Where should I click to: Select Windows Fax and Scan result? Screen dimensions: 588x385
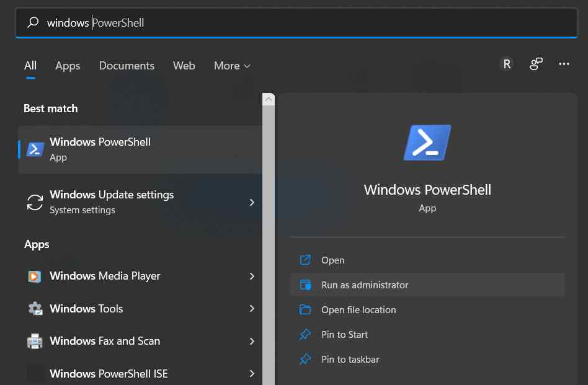coord(140,341)
